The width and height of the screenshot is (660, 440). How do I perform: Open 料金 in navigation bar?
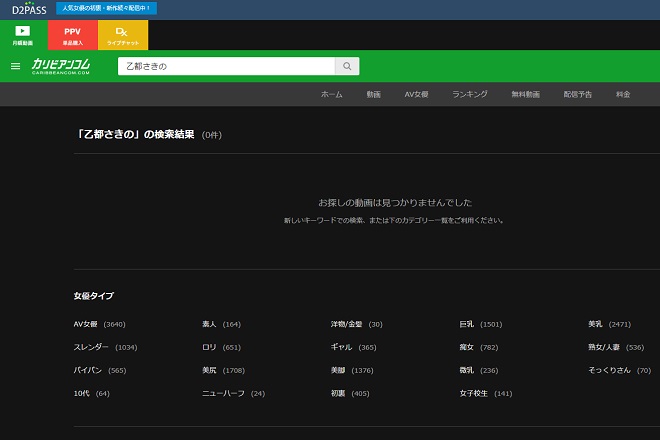coord(623,94)
